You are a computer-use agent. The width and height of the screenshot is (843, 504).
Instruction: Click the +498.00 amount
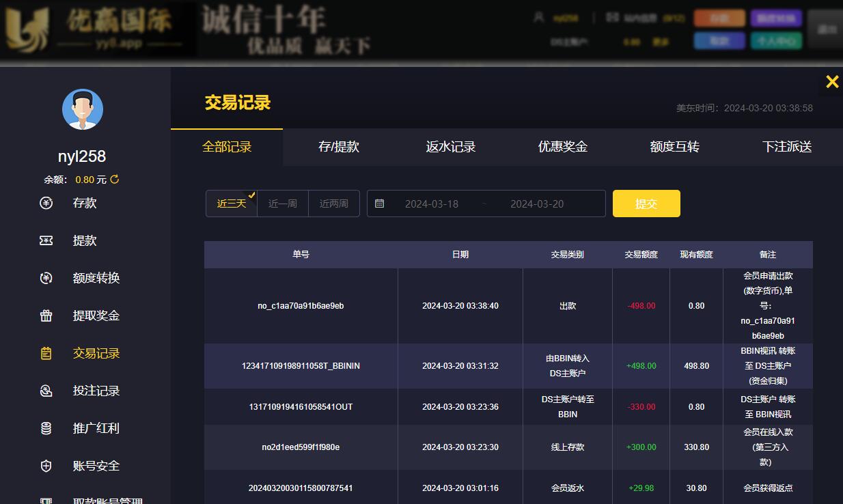click(641, 366)
